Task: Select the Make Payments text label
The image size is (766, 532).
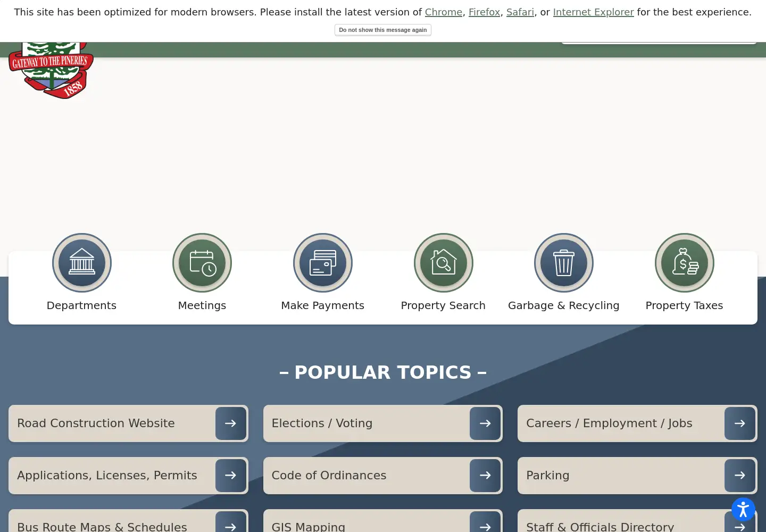Action: click(x=323, y=305)
